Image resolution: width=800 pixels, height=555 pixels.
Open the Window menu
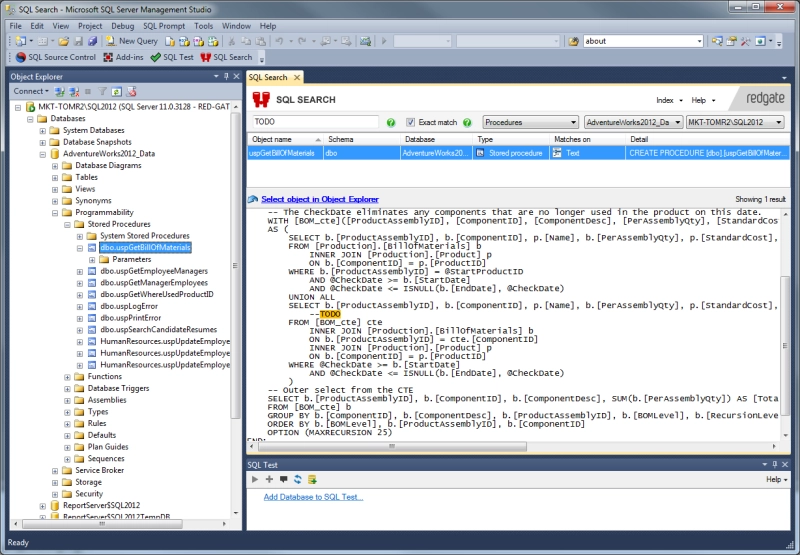[x=236, y=26]
